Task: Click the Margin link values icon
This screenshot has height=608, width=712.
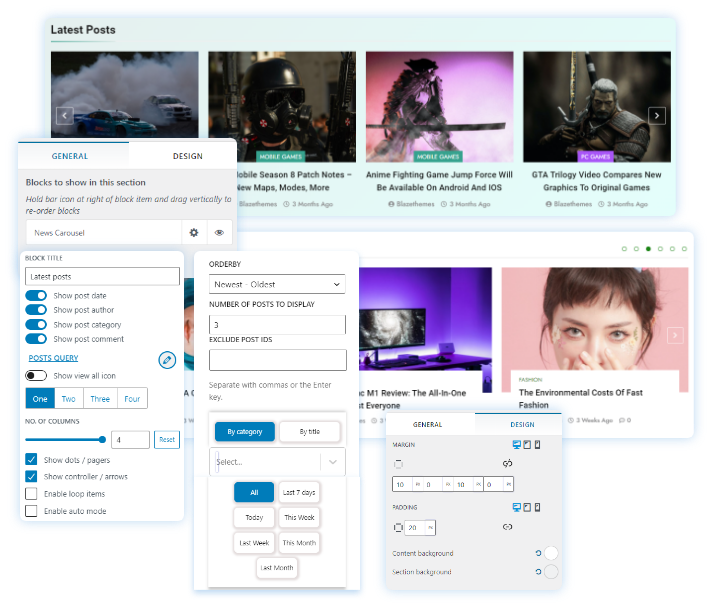Action: (x=507, y=464)
